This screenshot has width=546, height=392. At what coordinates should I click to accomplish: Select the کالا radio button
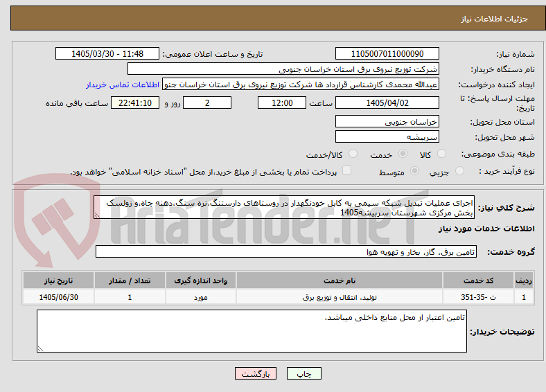pyautogui.click(x=441, y=154)
